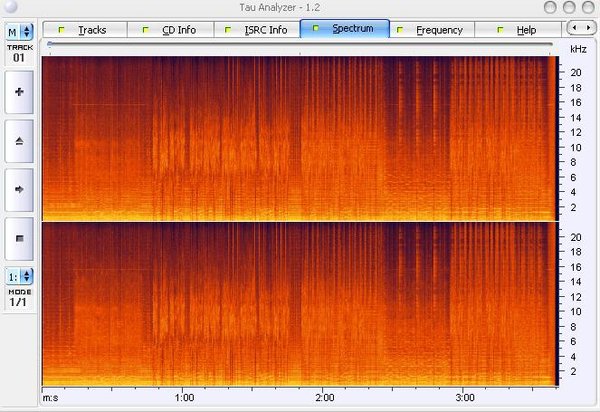Open the 1: mode selector spinner
Screen dimensions: 600x412
coord(20,277)
